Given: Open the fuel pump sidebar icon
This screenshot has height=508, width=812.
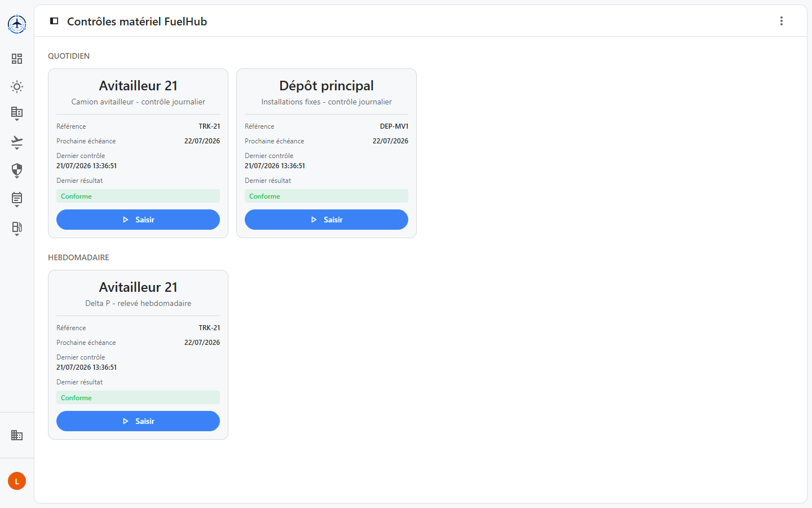Looking at the screenshot, I should tap(17, 228).
